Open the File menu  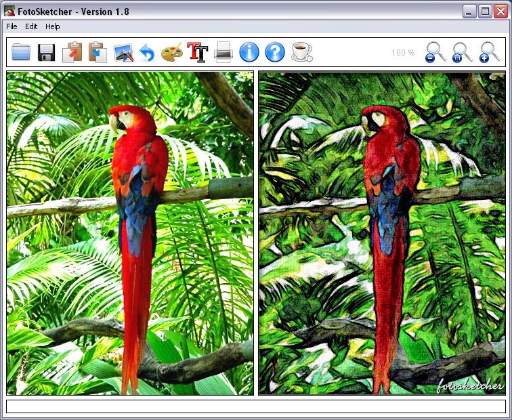(12, 26)
